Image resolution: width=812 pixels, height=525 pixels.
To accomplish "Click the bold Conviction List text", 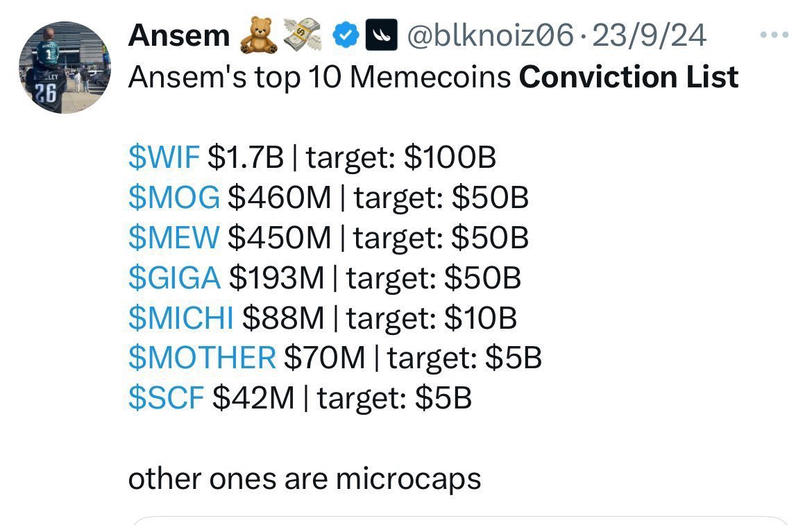I will [628, 77].
